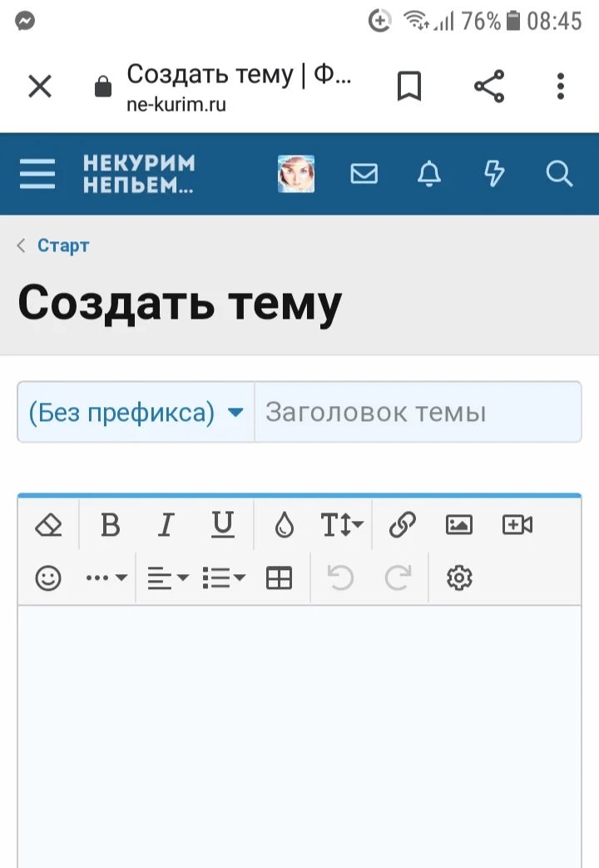Remove formatting with eraser icon
This screenshot has width=599, height=868.
48,524
